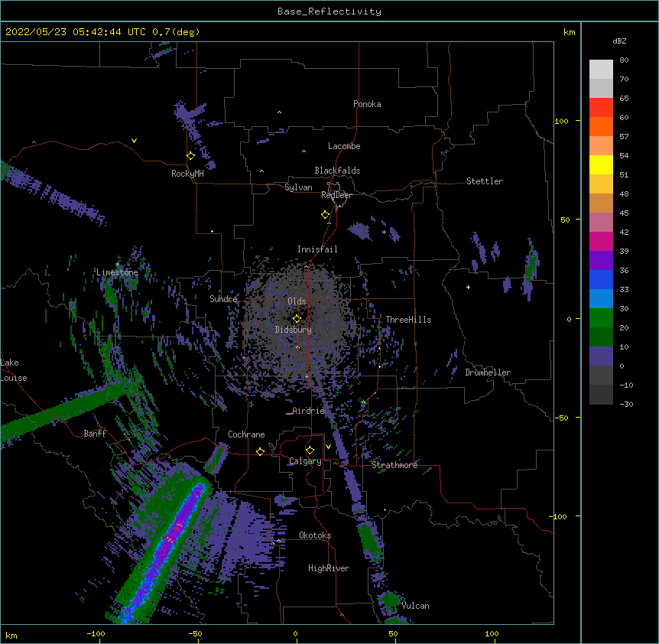Click the Strathmore town label
659x644 pixels.
coord(394,465)
